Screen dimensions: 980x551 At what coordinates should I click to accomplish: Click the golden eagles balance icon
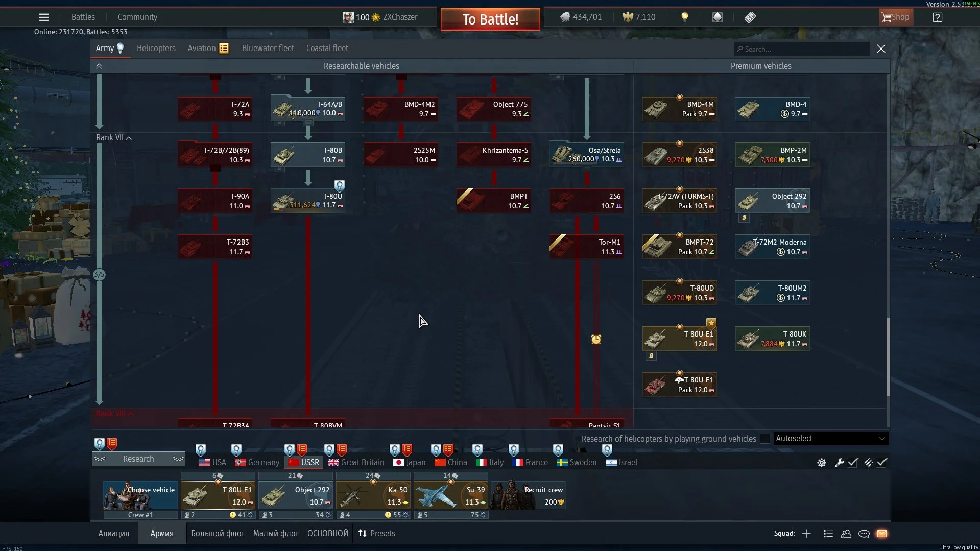point(628,17)
